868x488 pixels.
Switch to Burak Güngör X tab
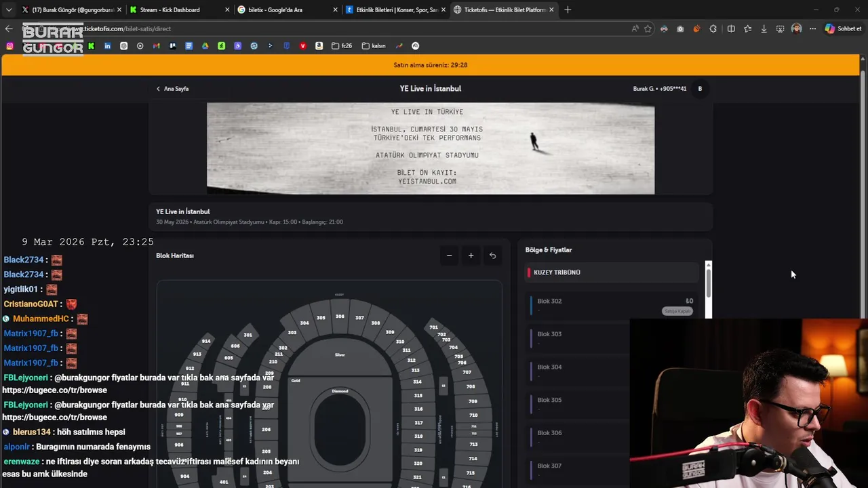71,9
